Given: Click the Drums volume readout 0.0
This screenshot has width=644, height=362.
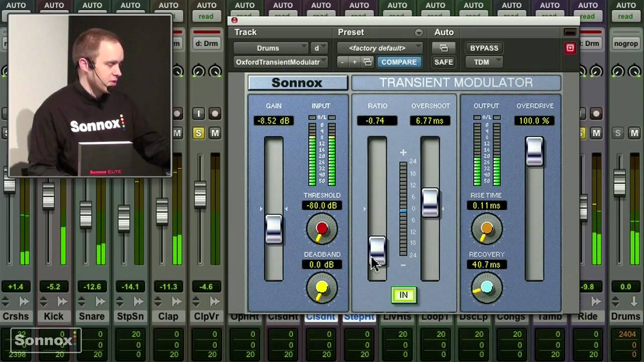Looking at the screenshot, I should point(625,287).
